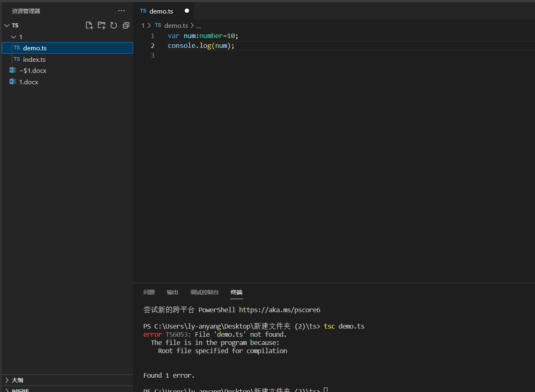
Task: Expand the 大纲 outline section
Action: pyautogui.click(x=67, y=380)
